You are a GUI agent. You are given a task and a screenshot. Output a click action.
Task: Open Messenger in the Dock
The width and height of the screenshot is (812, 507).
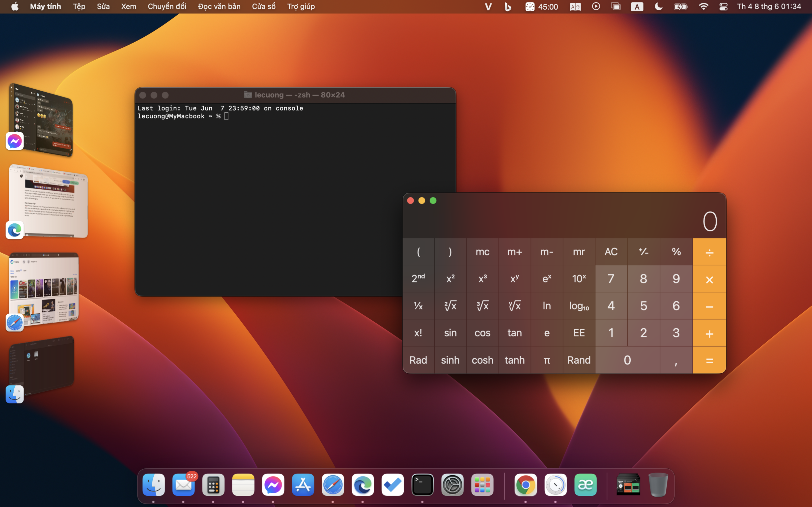tap(273, 484)
